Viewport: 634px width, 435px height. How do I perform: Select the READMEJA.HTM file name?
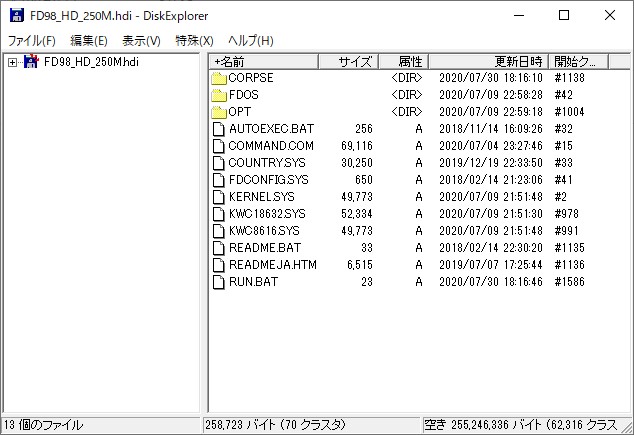273,264
